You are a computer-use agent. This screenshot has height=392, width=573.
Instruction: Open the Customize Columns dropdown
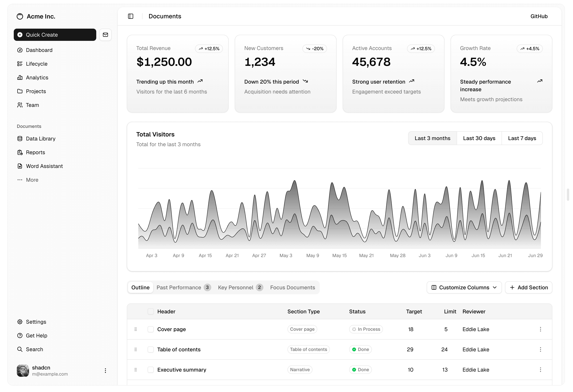pos(464,288)
